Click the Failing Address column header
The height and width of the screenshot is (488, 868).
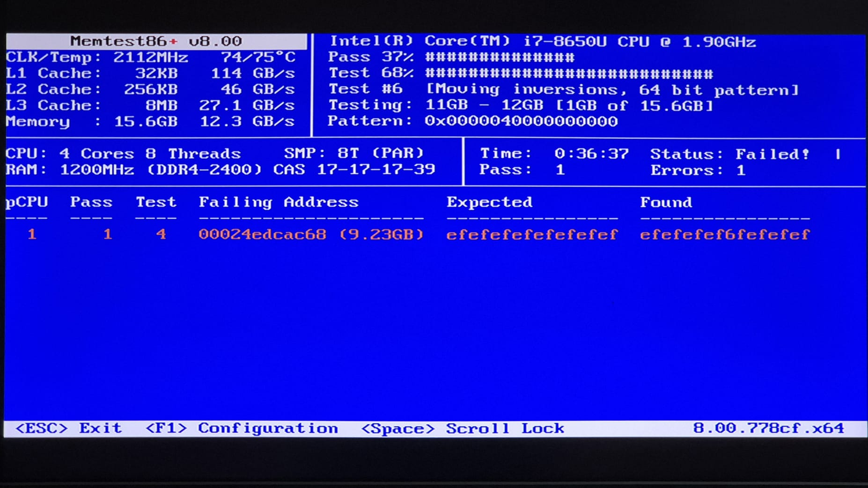pyautogui.click(x=279, y=202)
